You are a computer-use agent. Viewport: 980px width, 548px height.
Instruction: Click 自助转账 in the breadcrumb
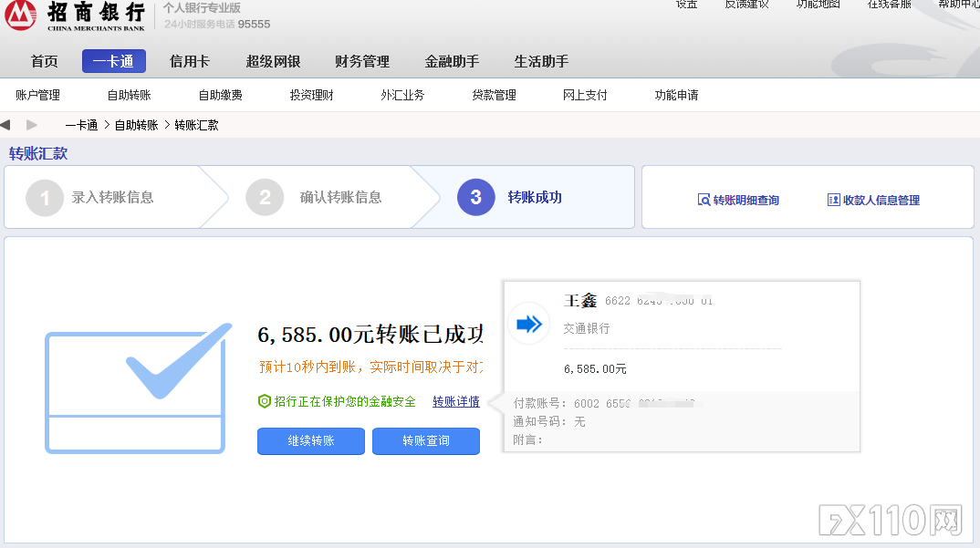tap(136, 125)
